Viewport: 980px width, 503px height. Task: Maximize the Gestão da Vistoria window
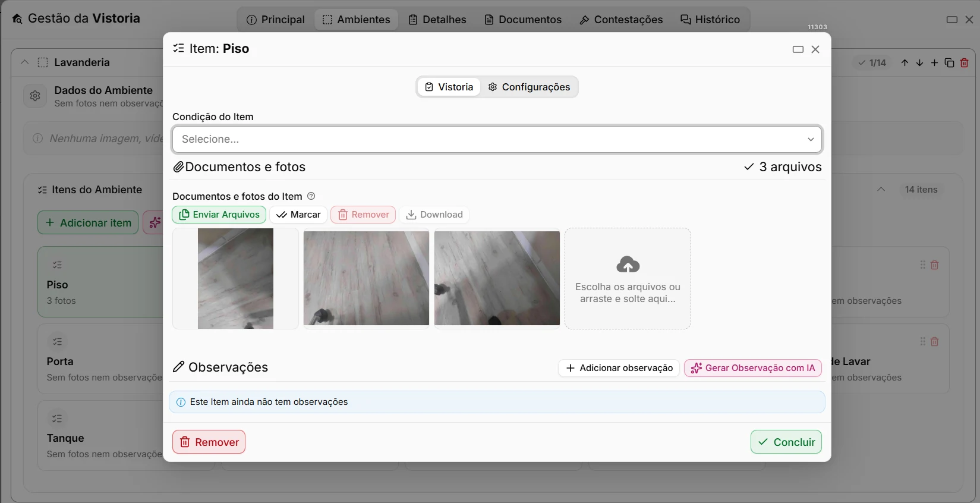[952, 20]
